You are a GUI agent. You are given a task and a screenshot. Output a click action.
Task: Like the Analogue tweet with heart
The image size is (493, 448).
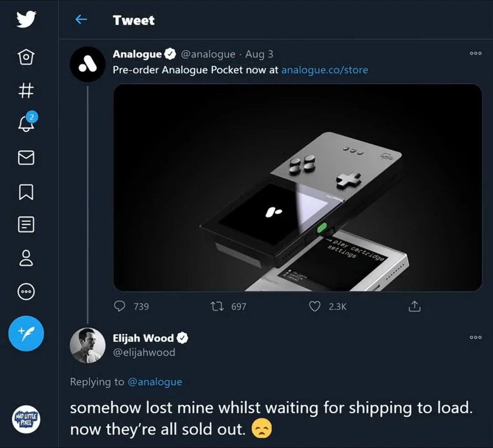point(315,307)
